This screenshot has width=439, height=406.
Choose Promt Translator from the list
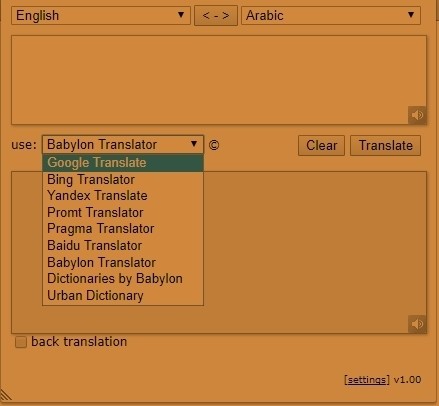pyautogui.click(x=123, y=212)
